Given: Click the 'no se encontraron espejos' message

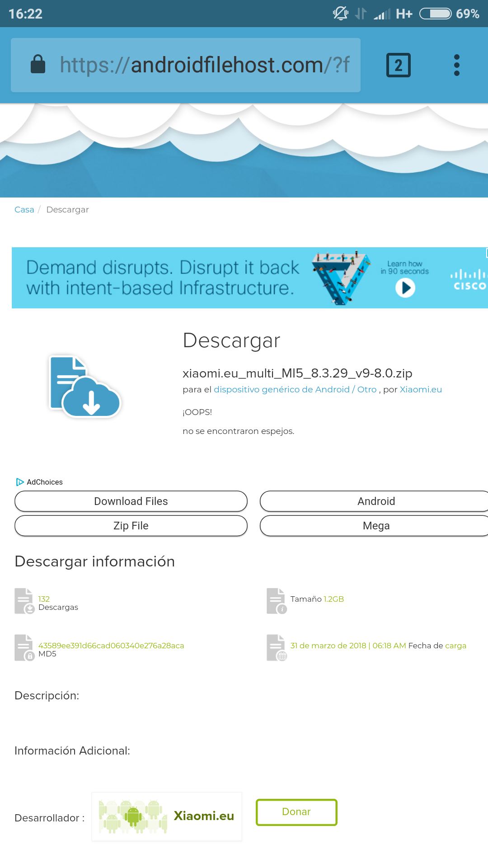Looking at the screenshot, I should (239, 431).
